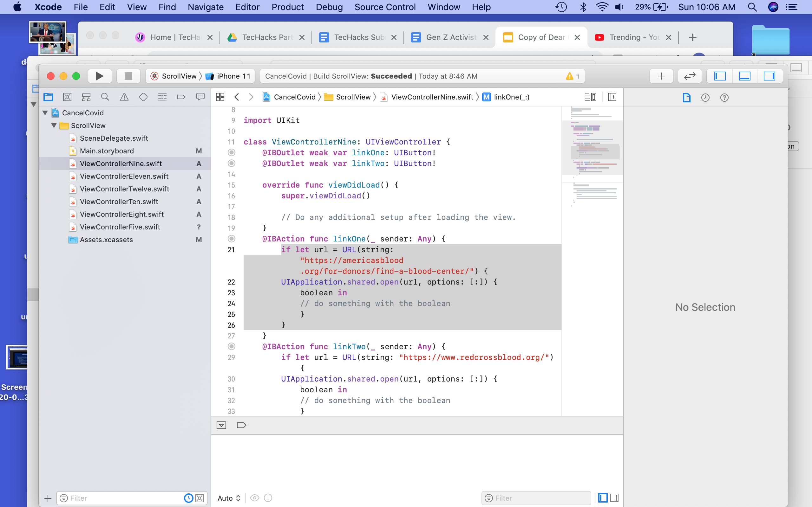This screenshot has height=507, width=812.
Task: Open the Quick Help inspector icon
Action: click(x=724, y=98)
